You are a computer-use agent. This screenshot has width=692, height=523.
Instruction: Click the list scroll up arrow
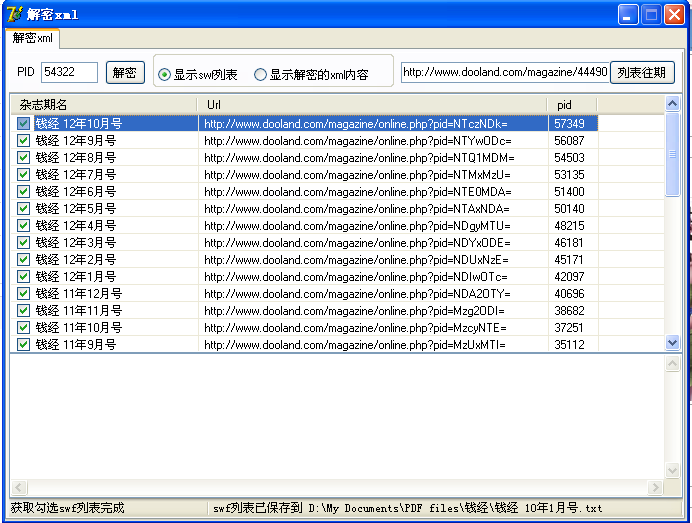[x=672, y=104]
